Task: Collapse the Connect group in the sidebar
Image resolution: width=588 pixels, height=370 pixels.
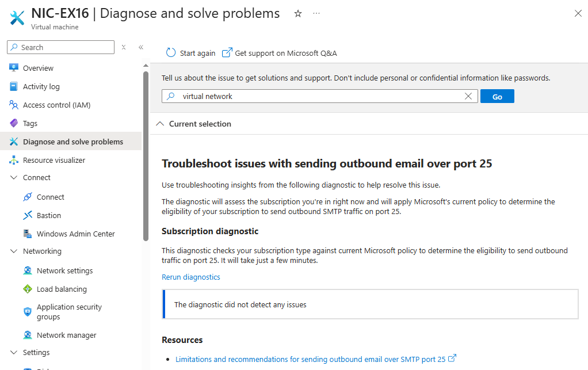Action: coord(13,177)
